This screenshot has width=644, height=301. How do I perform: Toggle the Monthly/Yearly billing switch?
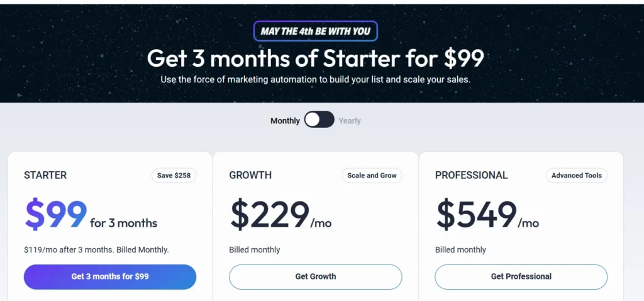tap(319, 120)
